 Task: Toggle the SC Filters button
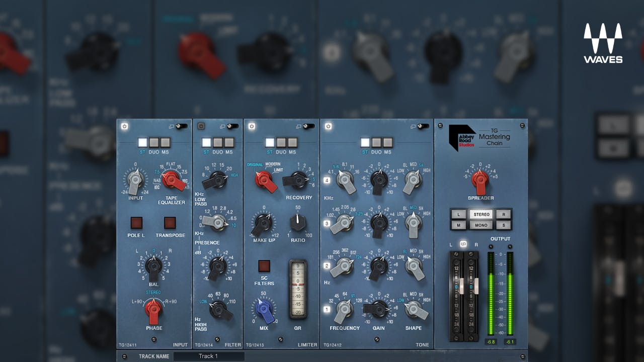[x=264, y=266]
